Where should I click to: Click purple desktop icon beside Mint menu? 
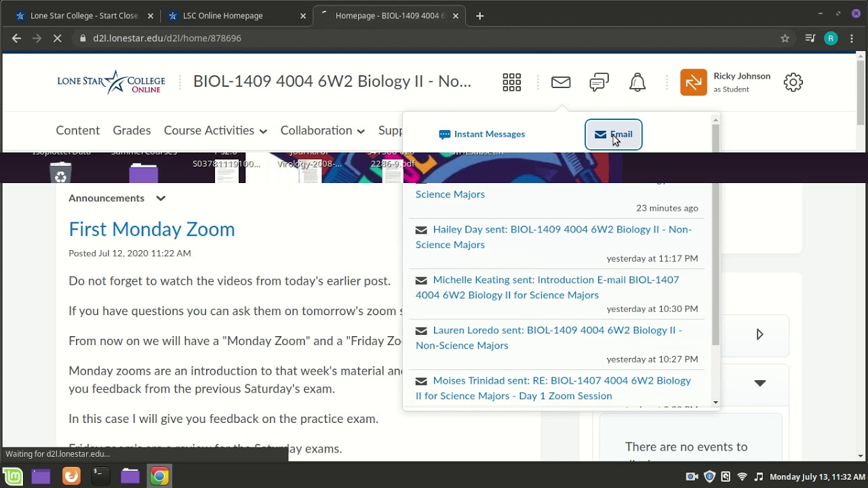click(41, 476)
